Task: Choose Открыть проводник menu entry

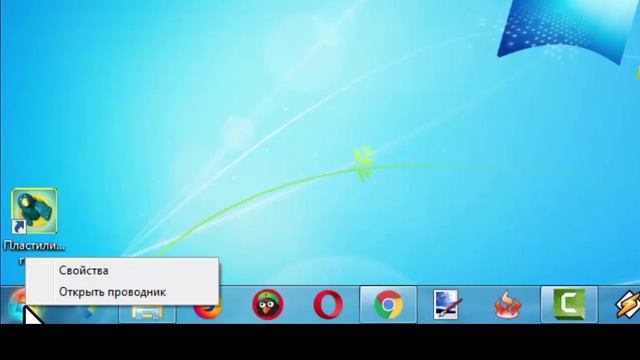Action: 122,292
